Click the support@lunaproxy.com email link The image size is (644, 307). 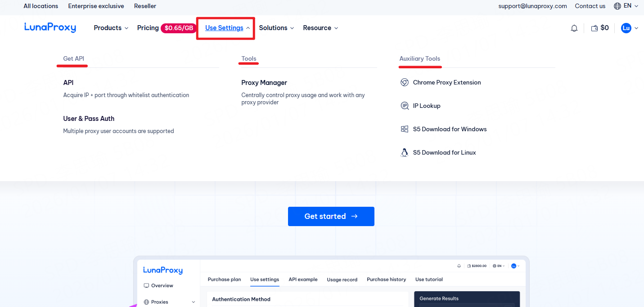pyautogui.click(x=532, y=6)
